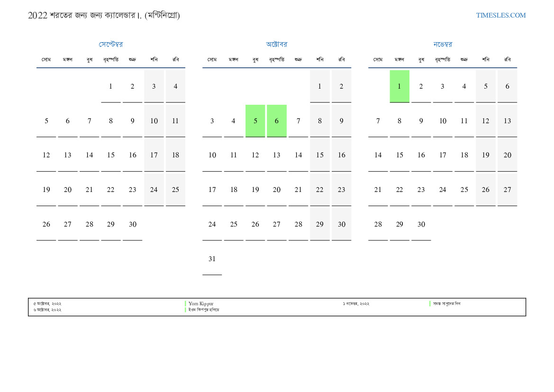Image resolution: width=554 pixels, height=392 pixels.
Task: Click the calendar page title text
Action: 104,15
